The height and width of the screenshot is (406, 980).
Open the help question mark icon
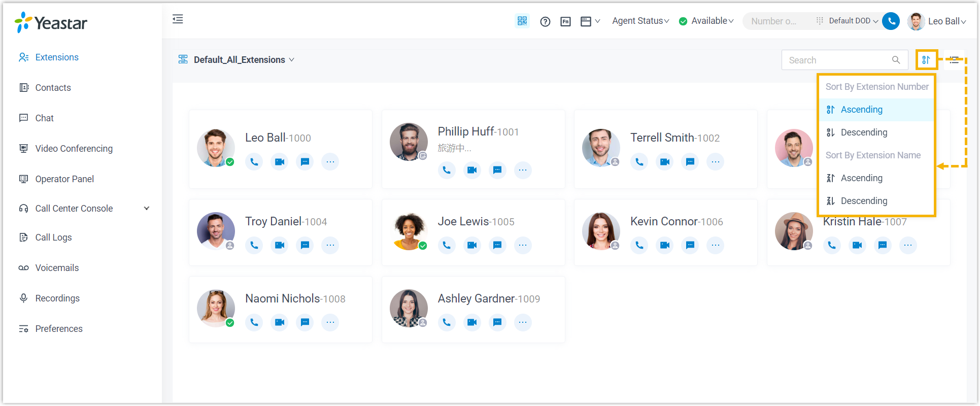click(545, 21)
